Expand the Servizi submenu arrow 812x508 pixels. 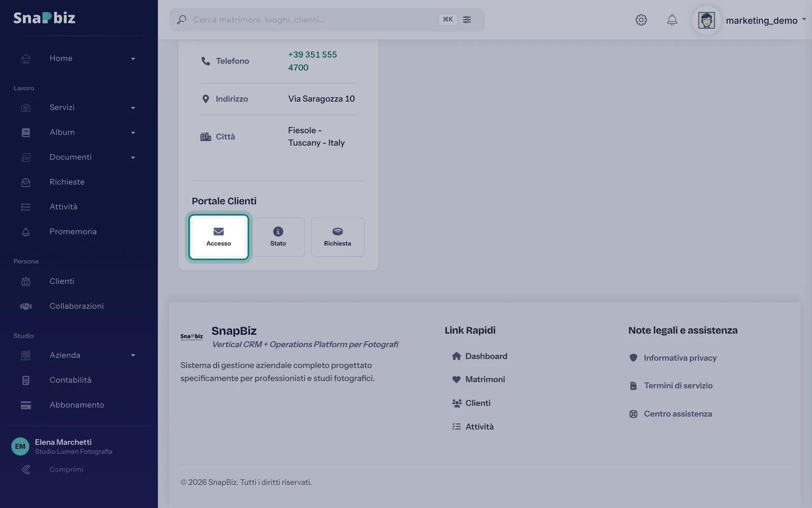(133, 108)
